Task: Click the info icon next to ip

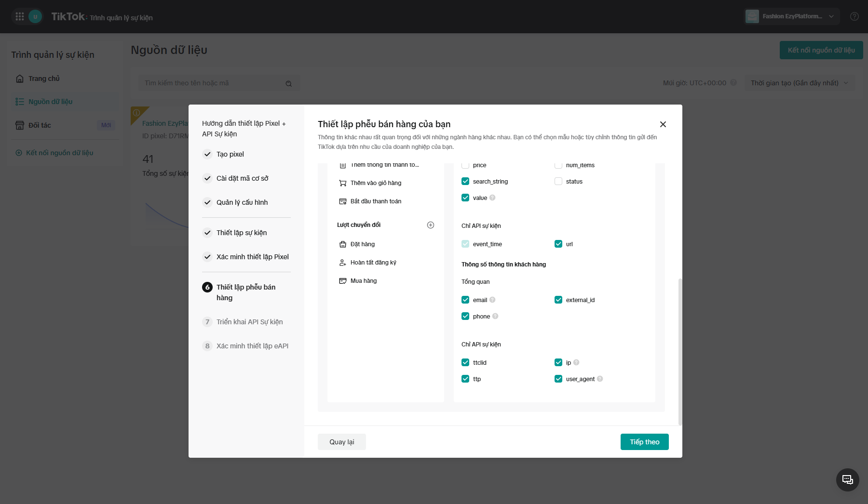Action: click(x=576, y=362)
